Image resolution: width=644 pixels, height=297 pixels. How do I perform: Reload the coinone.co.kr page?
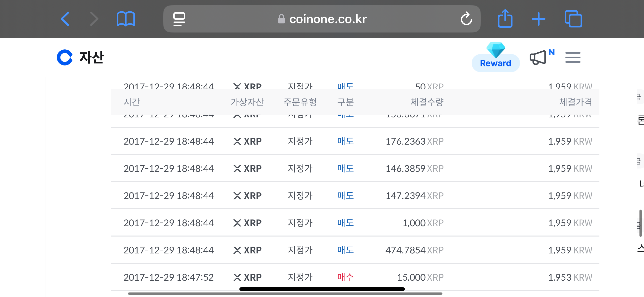coord(466,19)
